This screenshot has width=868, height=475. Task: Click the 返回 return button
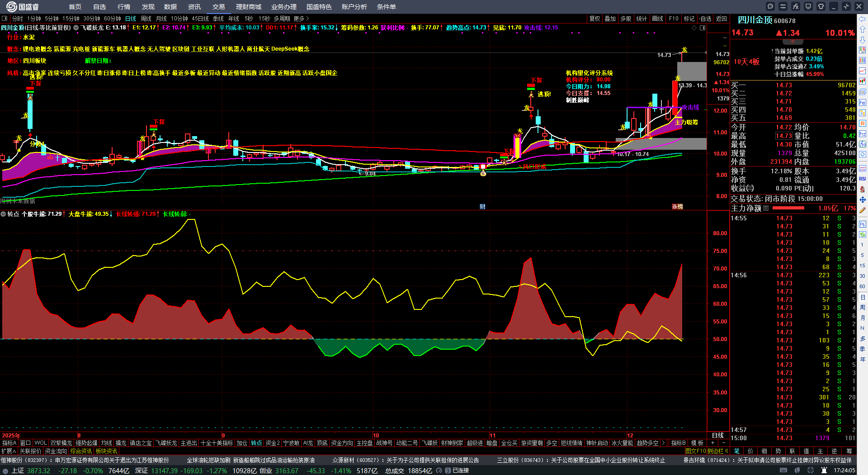pyautogui.click(x=722, y=19)
